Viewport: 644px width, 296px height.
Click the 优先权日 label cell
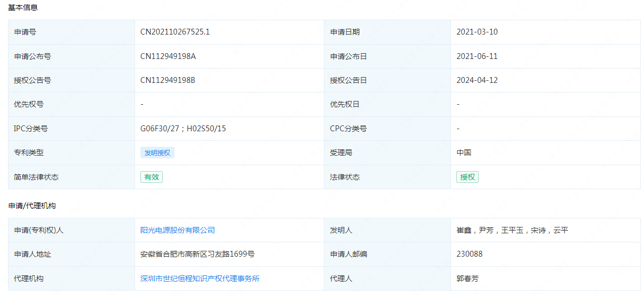(x=387, y=104)
